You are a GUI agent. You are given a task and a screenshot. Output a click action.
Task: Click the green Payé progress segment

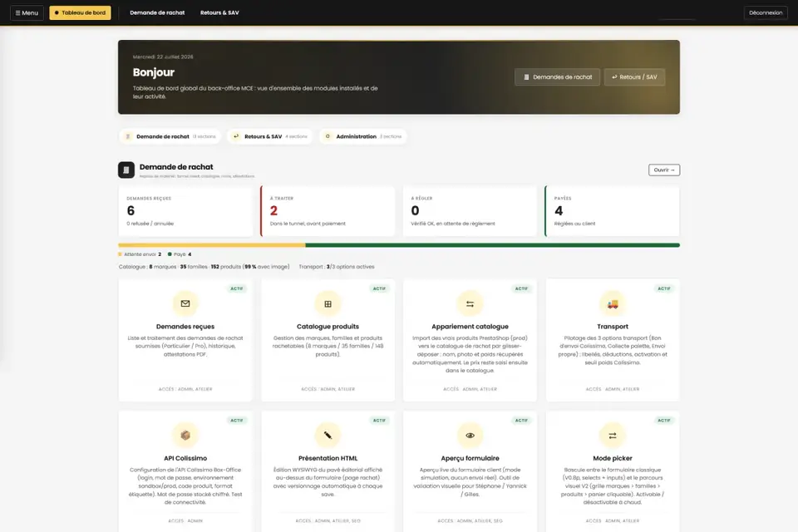click(493, 245)
